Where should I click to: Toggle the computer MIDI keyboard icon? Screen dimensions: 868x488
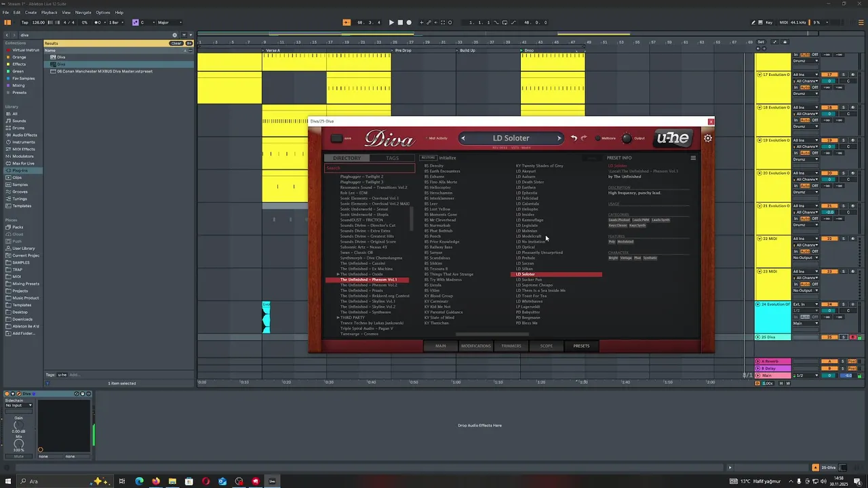coord(761,22)
